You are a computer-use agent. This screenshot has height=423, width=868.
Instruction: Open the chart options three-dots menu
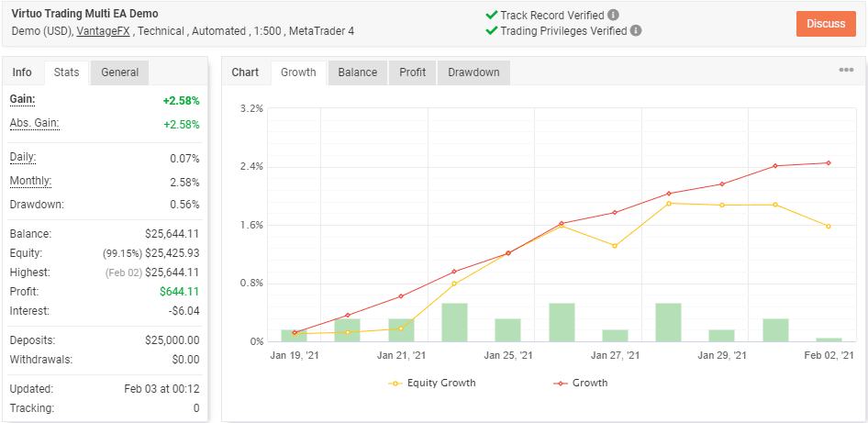coord(846,71)
